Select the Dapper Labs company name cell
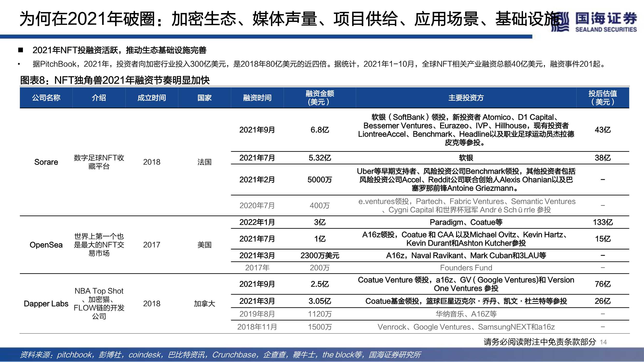Image resolution: width=644 pixels, height=362 pixels. coord(46,304)
